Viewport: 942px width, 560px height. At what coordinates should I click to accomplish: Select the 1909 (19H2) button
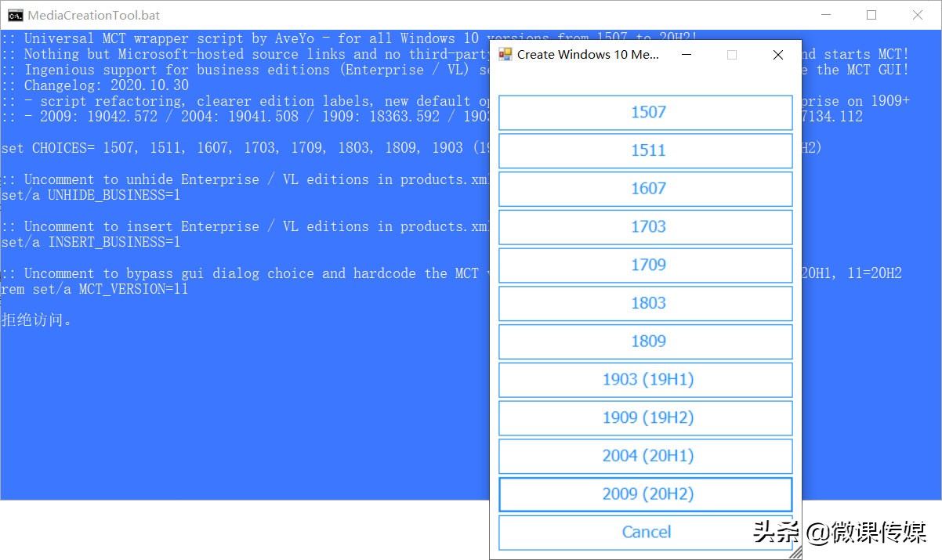pos(646,418)
